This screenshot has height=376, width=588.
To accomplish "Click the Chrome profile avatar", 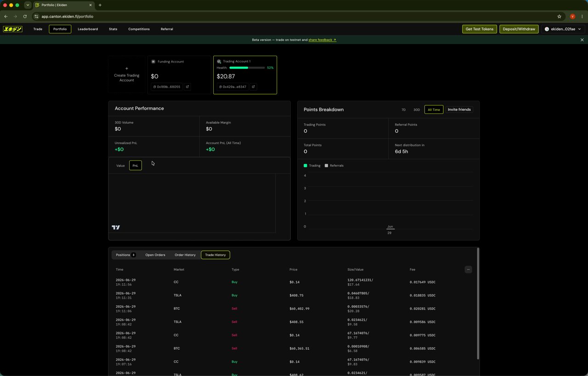I will [x=572, y=17].
